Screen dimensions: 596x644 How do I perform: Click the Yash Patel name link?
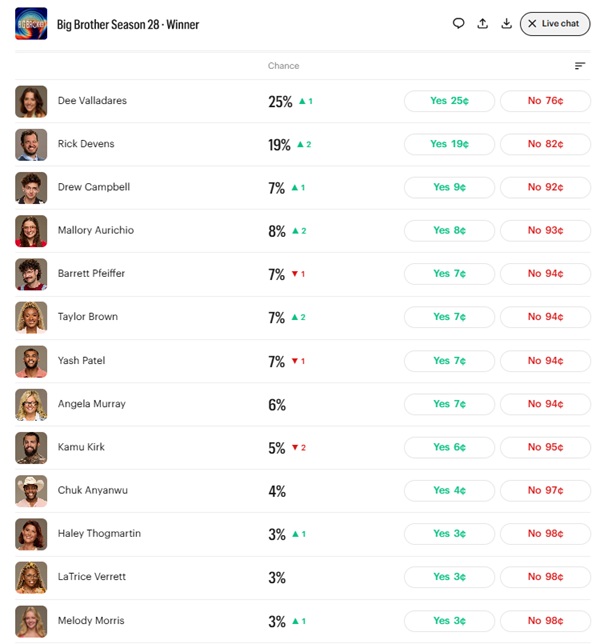click(81, 361)
